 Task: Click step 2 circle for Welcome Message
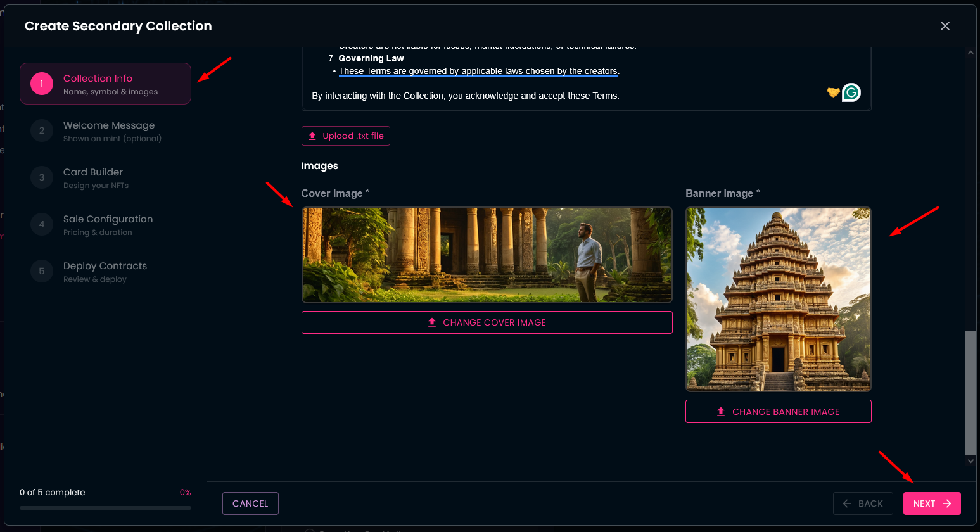point(42,130)
